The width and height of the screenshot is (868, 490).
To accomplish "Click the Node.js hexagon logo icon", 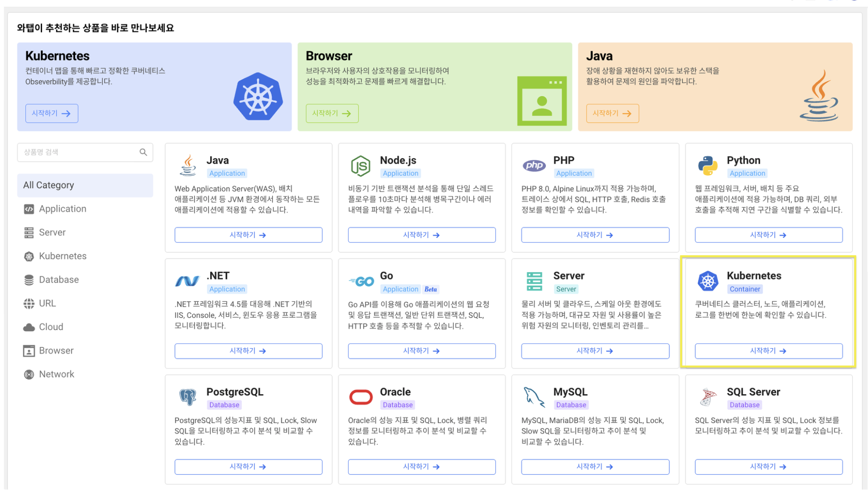I will click(360, 166).
